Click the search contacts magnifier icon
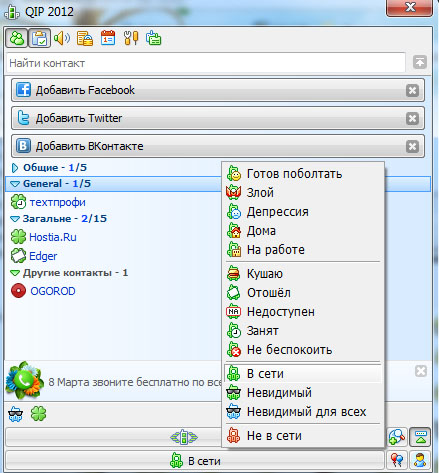This screenshot has height=473, width=439. pos(397,437)
